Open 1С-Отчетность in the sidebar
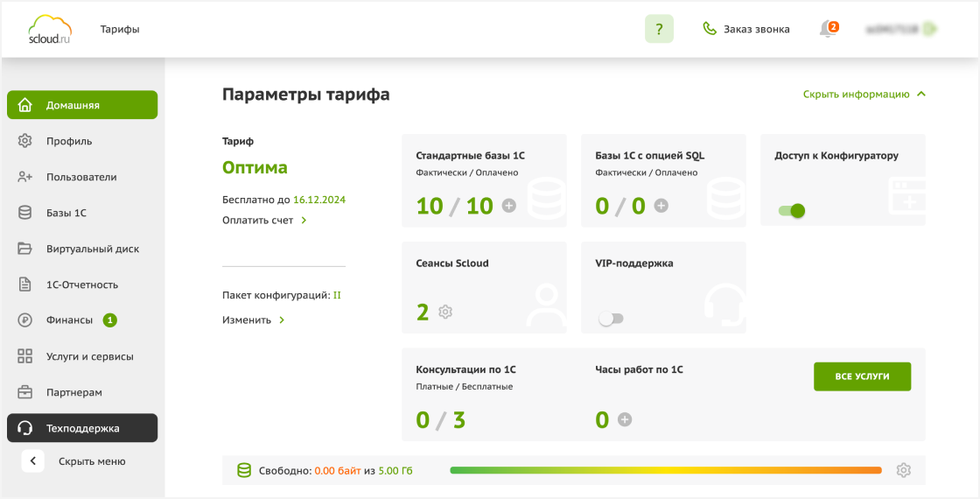 pos(82,285)
